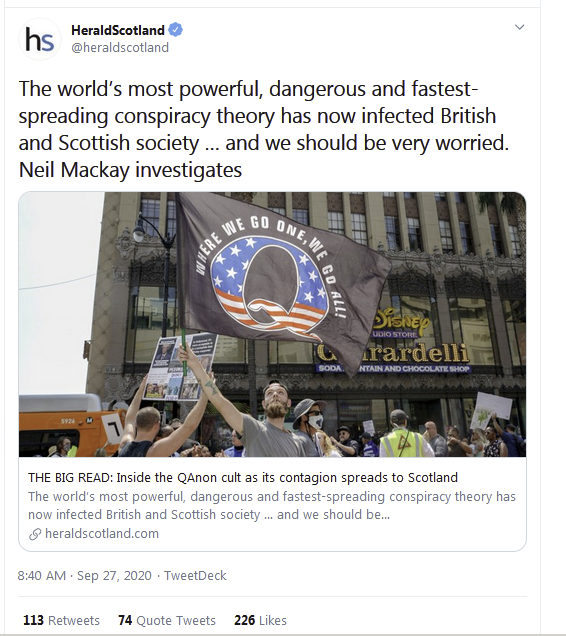Open the QAnon flag article image
The image size is (566, 636).
(272, 324)
